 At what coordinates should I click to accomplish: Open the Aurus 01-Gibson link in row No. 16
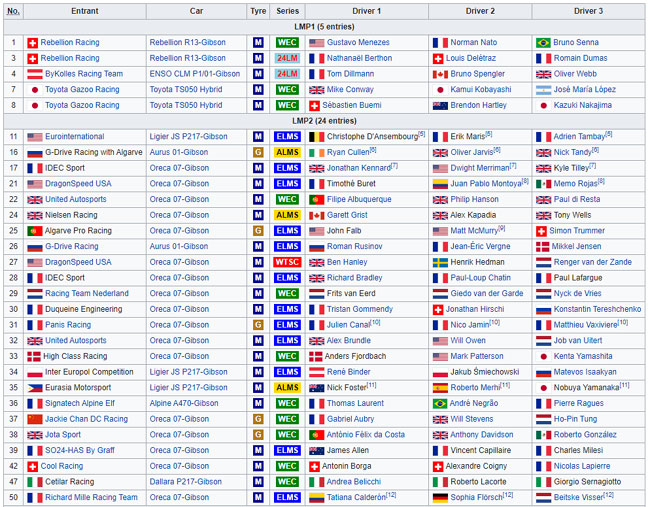[179, 152]
